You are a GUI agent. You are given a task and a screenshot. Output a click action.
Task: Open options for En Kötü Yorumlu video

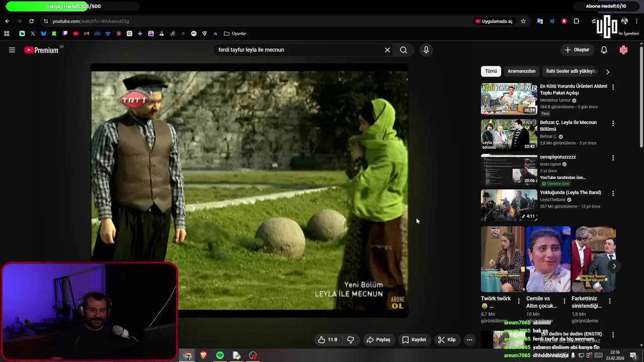613,87
